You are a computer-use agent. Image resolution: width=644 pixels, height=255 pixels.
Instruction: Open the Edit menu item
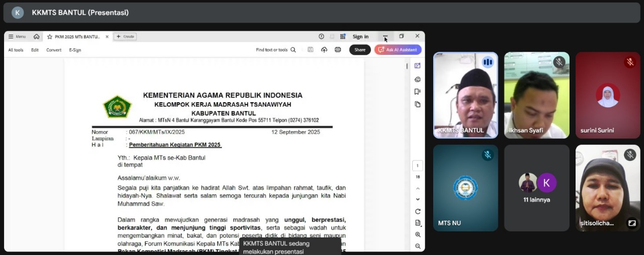tap(35, 50)
